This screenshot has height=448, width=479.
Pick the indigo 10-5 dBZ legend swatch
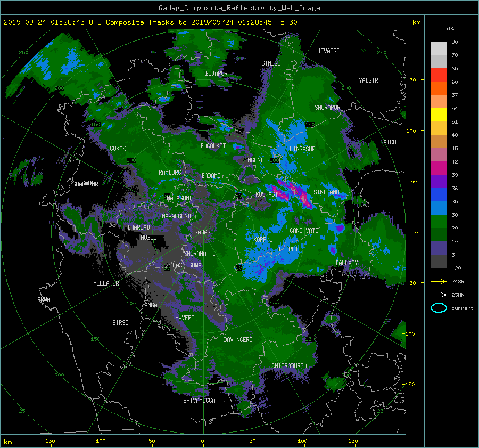coord(439,248)
